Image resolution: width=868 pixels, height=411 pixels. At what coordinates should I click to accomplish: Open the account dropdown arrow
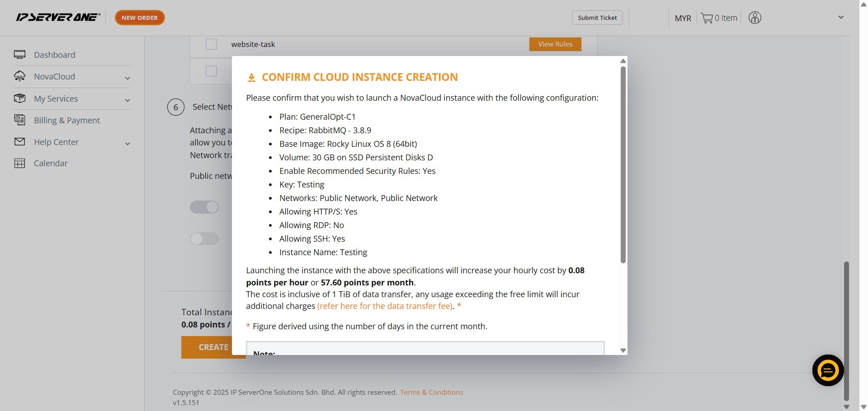841,18
